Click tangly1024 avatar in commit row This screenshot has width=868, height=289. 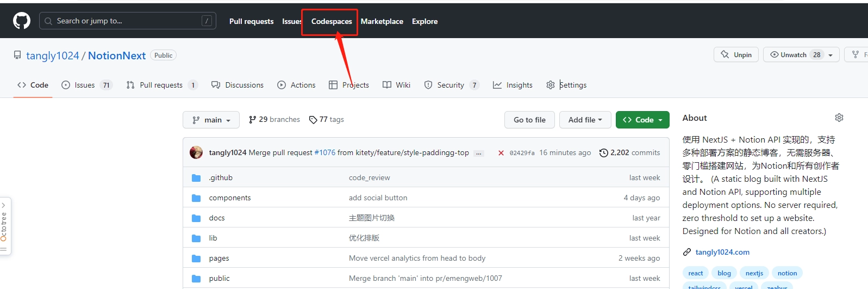(196, 152)
